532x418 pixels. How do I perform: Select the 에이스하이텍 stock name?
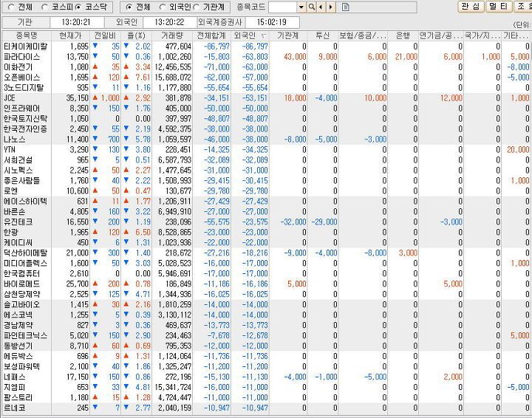[25, 202]
